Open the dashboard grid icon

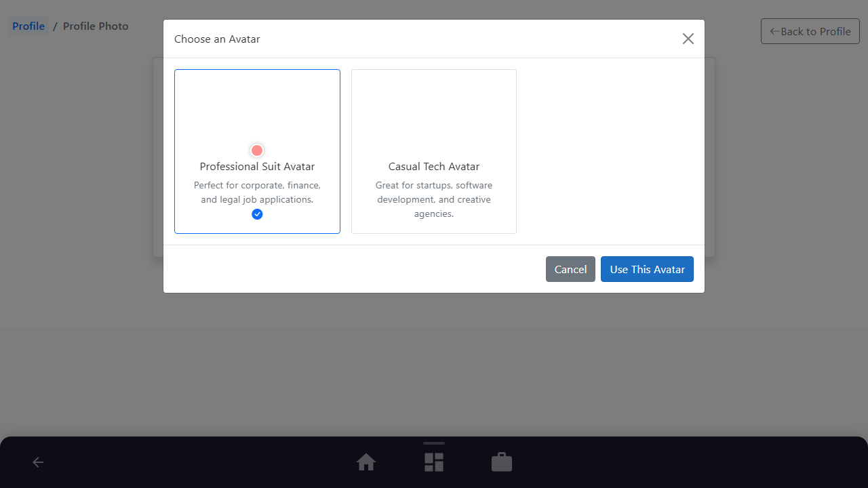(434, 462)
